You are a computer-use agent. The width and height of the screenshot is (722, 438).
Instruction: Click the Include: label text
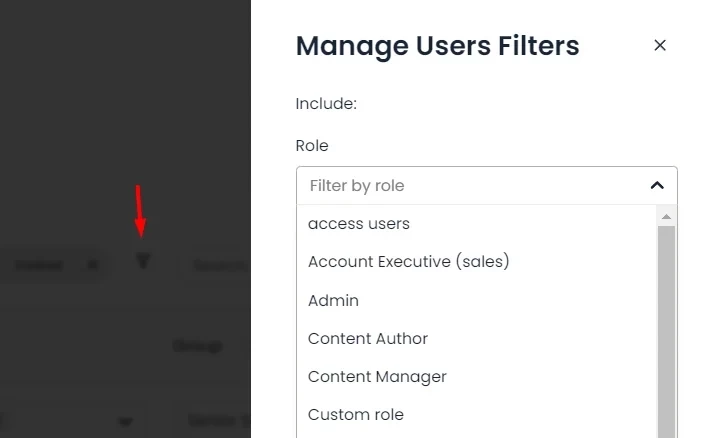(x=326, y=103)
